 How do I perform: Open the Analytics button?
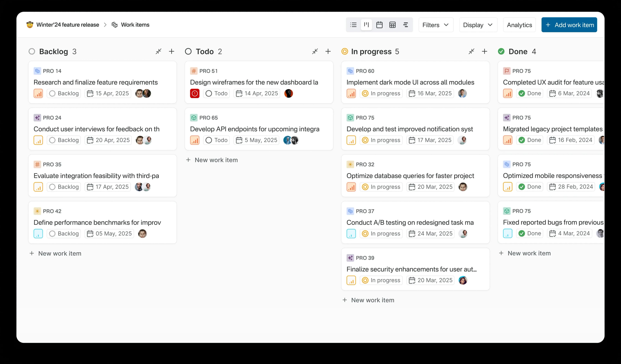(x=519, y=25)
